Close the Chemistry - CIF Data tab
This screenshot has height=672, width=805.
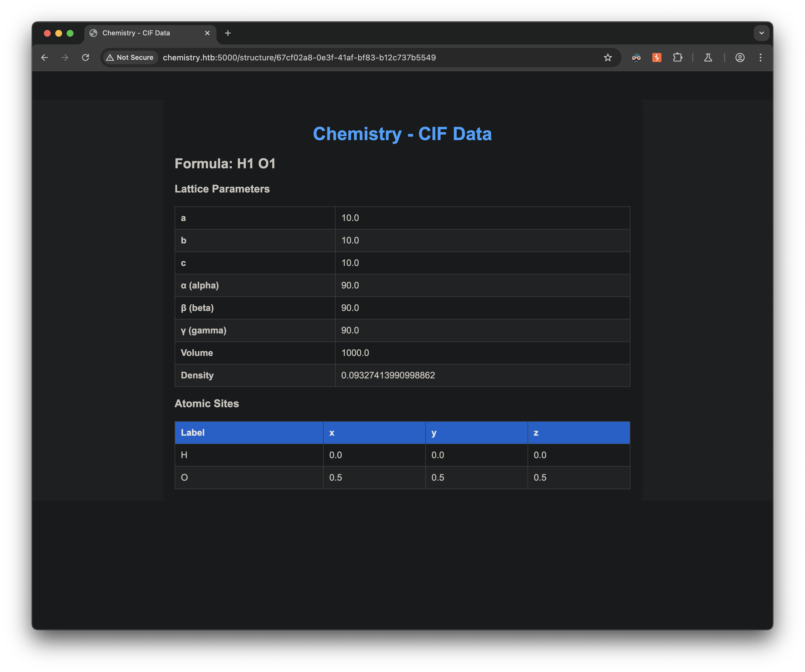(x=207, y=33)
